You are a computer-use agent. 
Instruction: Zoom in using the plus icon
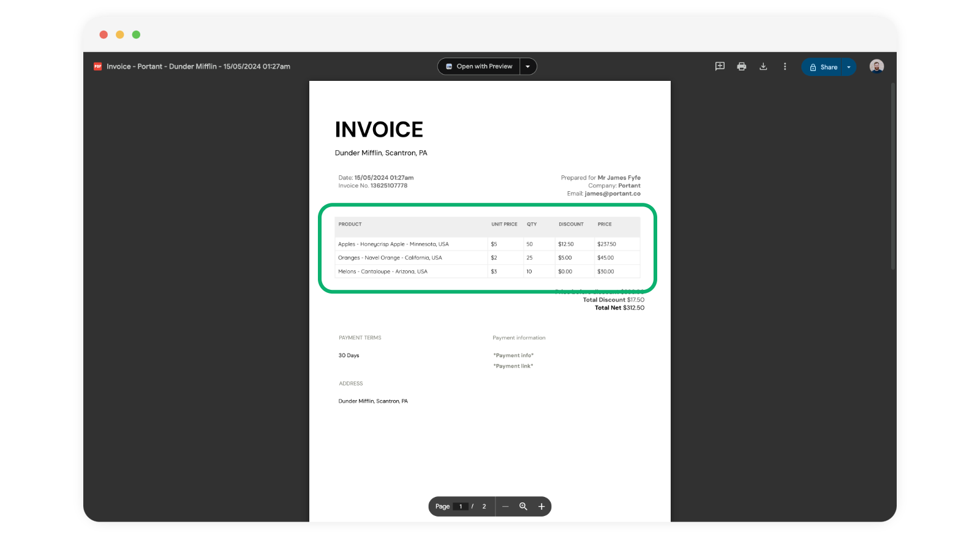tap(541, 506)
